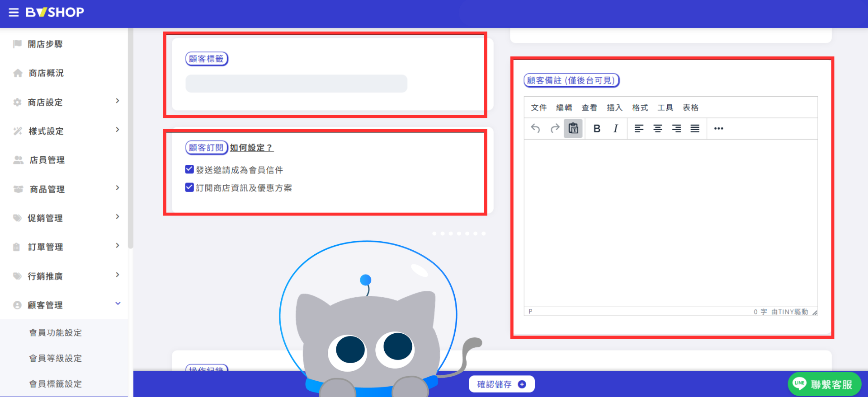
Task: Uncheck 發送邀請成為會員信件 checkbox
Action: pyautogui.click(x=189, y=169)
